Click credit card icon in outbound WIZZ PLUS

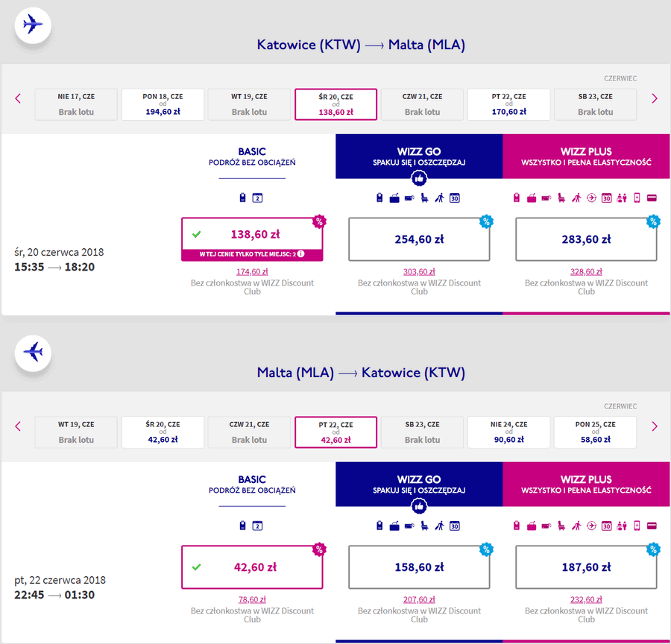coord(652,198)
